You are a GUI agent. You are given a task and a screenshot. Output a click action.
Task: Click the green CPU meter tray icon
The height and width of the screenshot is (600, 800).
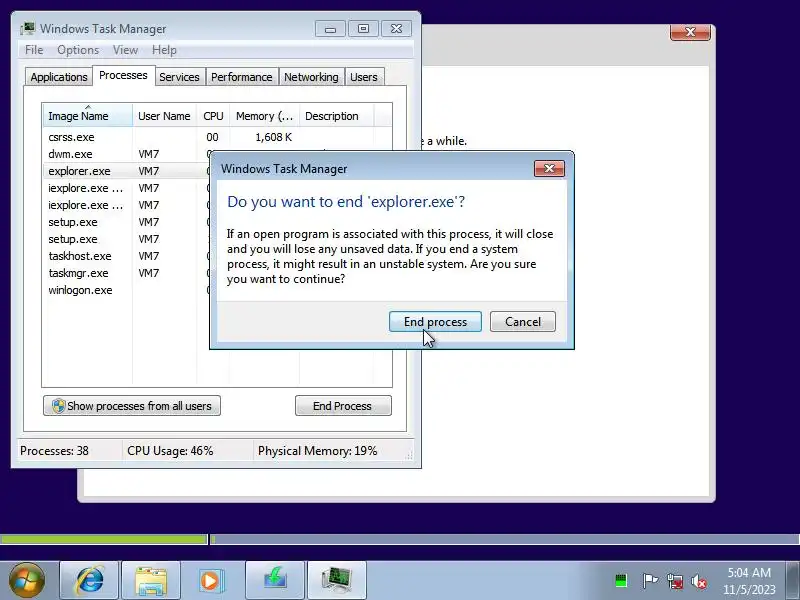coord(621,581)
